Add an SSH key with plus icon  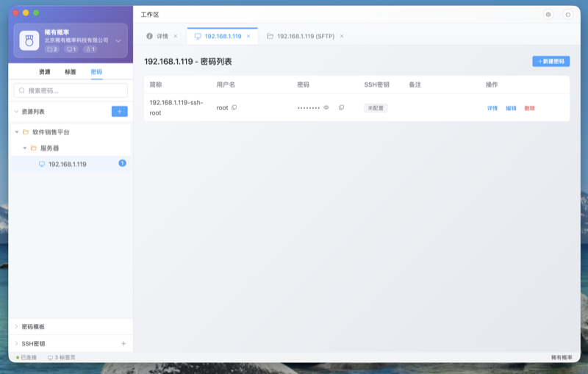123,343
